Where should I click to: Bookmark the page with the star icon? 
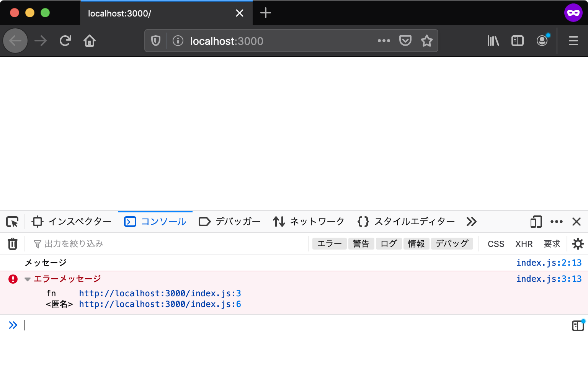pos(426,41)
